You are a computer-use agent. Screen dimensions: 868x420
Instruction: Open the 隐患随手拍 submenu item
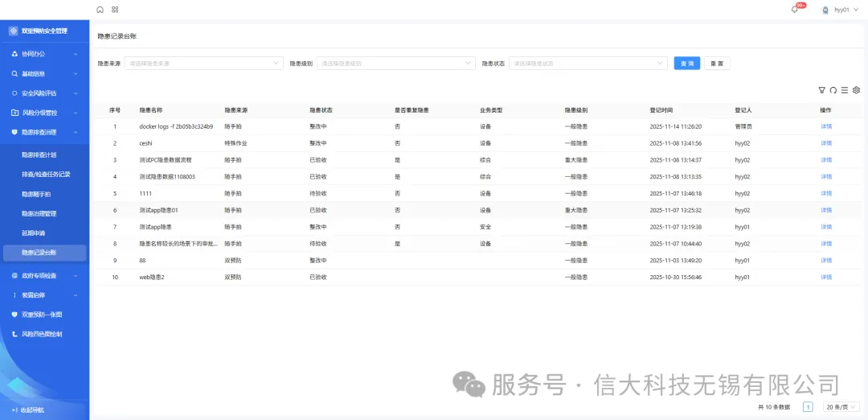36,194
